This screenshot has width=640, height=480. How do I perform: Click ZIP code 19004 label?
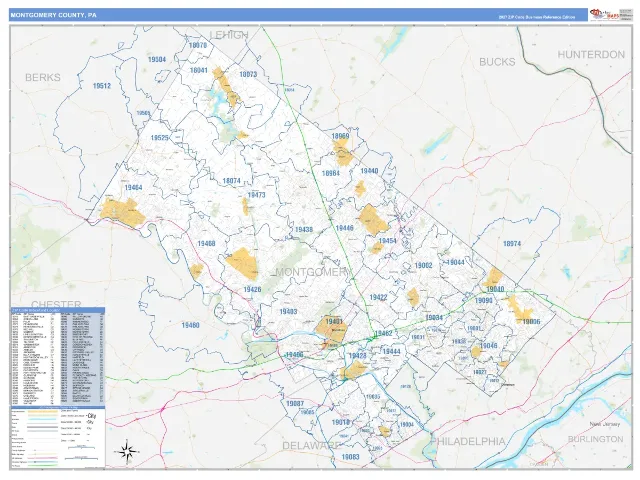(x=407, y=424)
